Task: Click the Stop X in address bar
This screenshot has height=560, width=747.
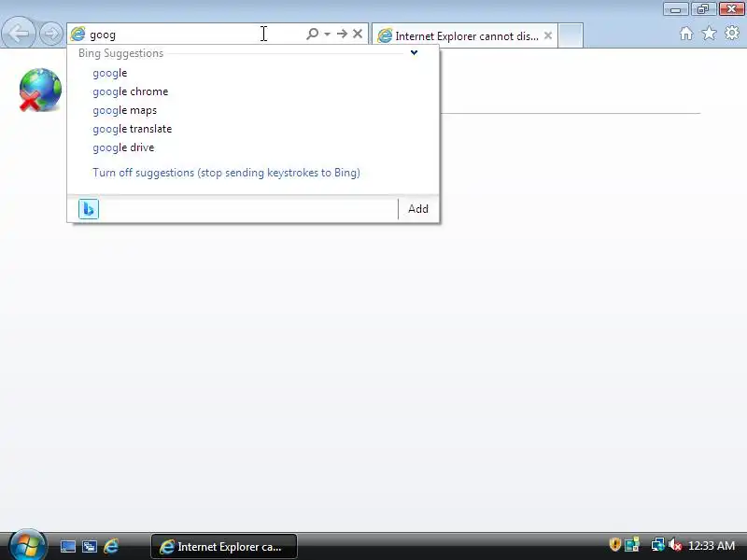Action: click(358, 34)
